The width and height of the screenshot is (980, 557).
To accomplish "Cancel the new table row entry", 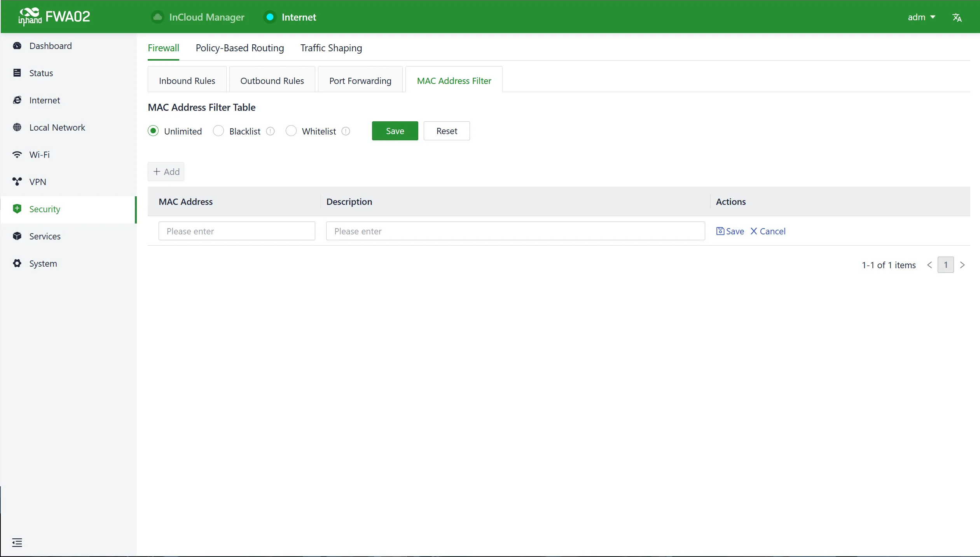I will click(x=768, y=231).
